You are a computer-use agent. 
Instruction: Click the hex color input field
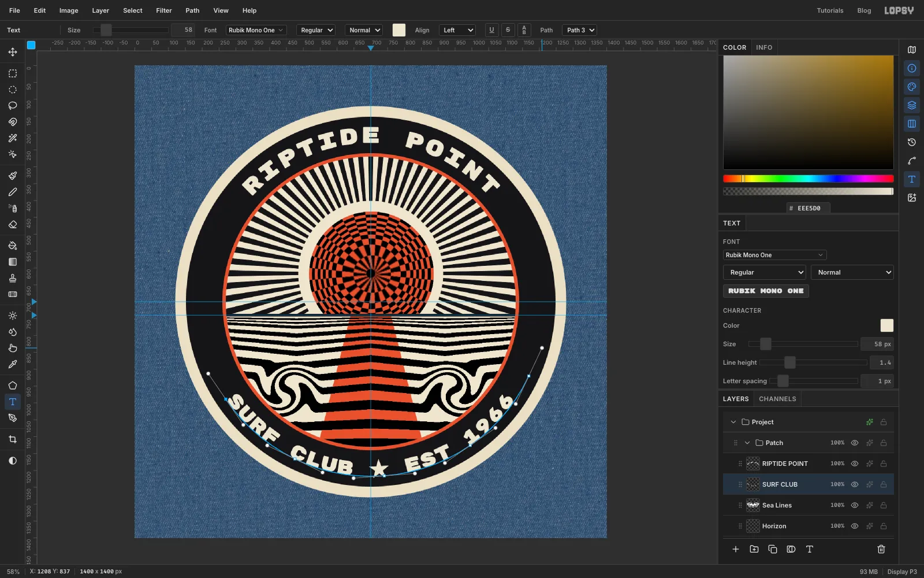point(808,208)
